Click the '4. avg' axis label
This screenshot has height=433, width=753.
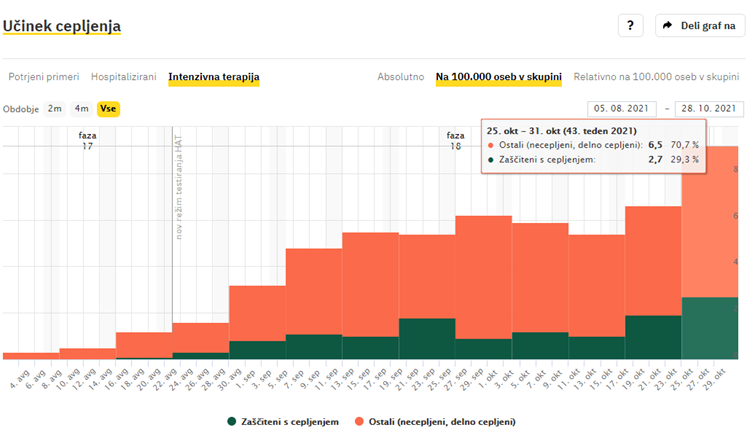pyautogui.click(x=19, y=378)
